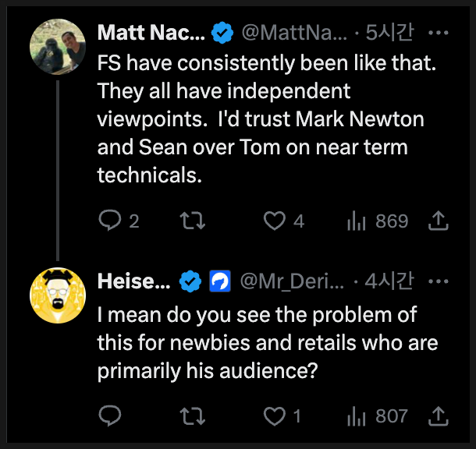Share Heisenberg's tweet
Image resolution: width=476 pixels, height=449 pixels.
point(438,415)
